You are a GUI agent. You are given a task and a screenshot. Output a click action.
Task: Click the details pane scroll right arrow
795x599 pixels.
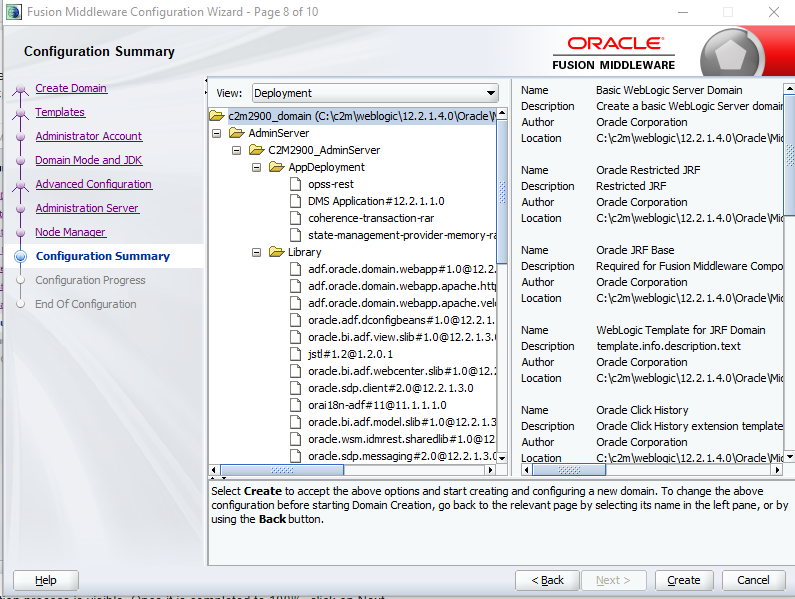[777, 470]
